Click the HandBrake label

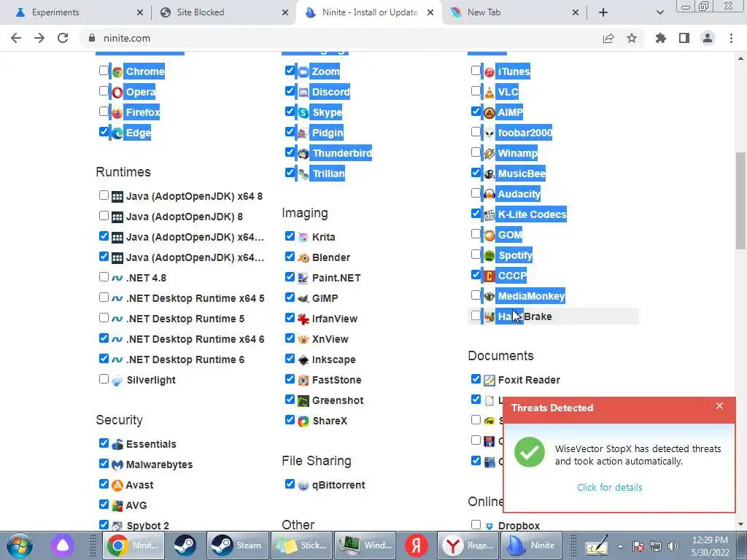tap(525, 316)
